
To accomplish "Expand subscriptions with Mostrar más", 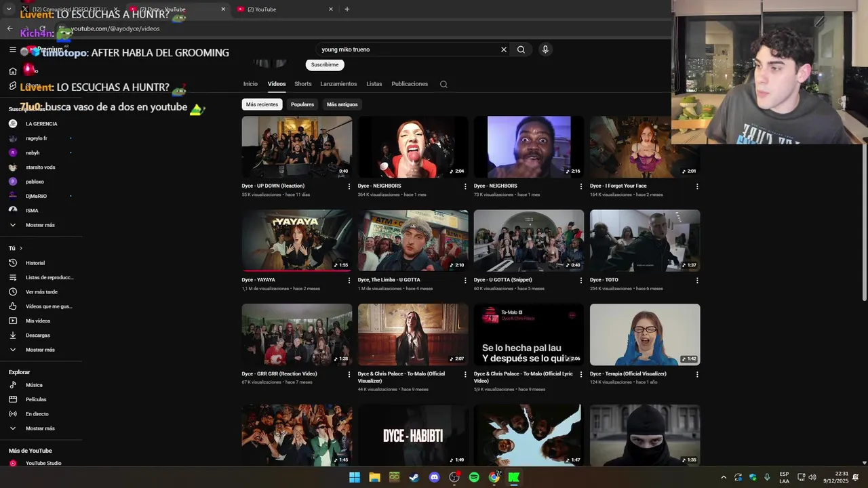I will tap(41, 225).
